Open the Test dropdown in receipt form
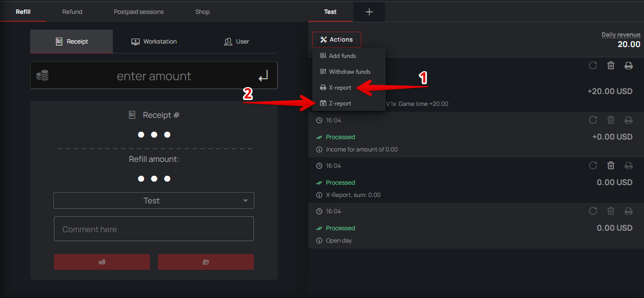The width and height of the screenshot is (644, 298). click(x=153, y=200)
